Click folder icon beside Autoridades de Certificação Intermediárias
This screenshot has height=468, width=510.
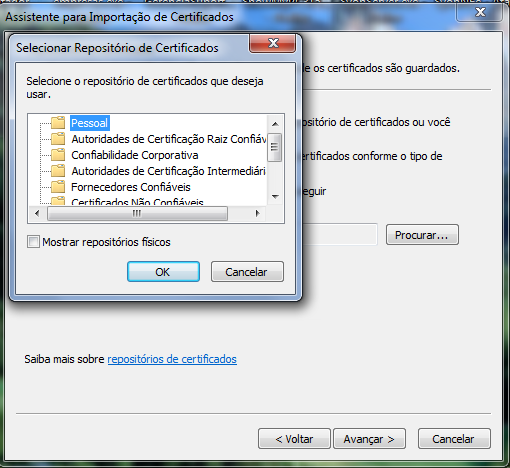pos(58,171)
